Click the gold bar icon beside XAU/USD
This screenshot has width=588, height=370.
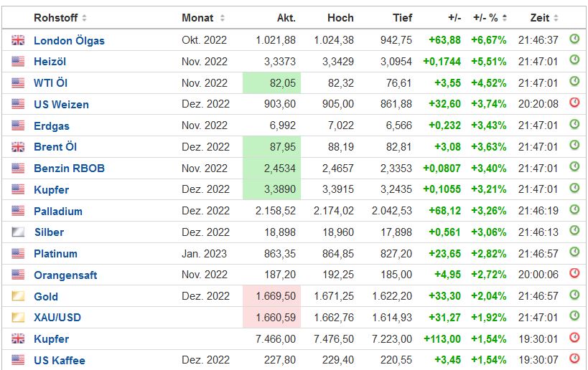[18, 318]
